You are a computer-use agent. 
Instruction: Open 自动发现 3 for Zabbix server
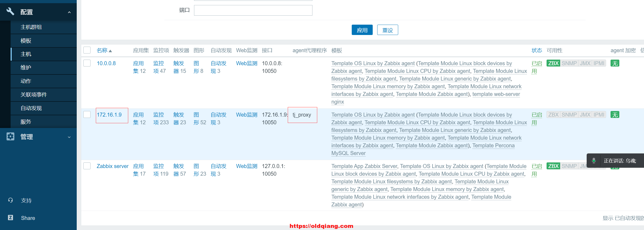point(218,170)
